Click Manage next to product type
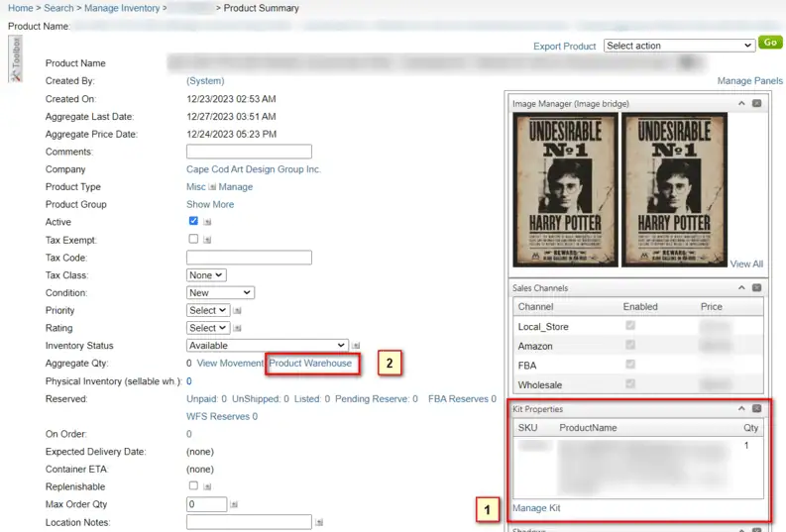This screenshot has height=532, width=786. point(236,187)
